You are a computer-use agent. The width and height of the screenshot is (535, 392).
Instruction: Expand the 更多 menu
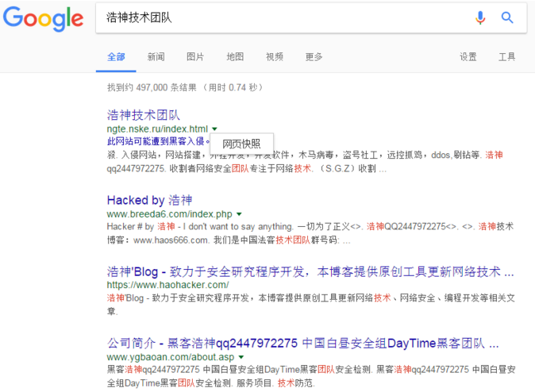coord(314,56)
